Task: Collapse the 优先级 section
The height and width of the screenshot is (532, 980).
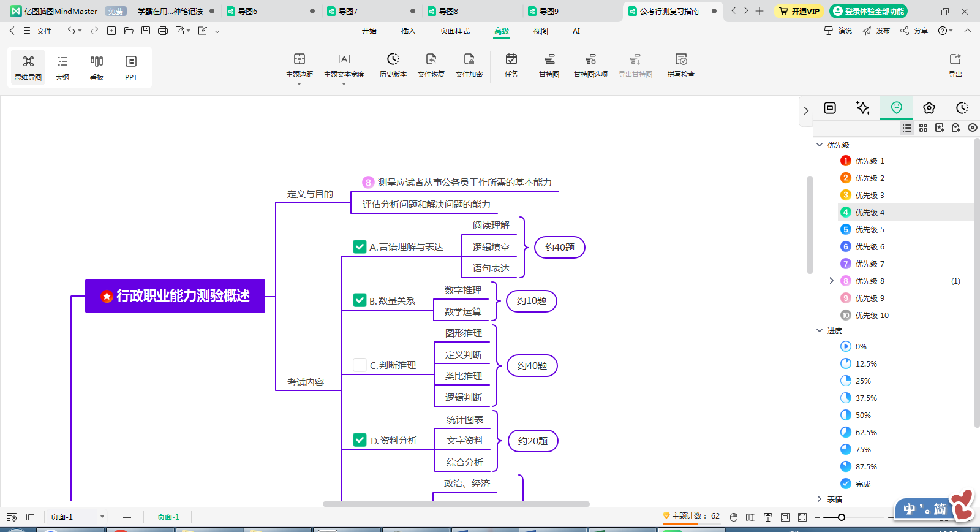Action: pos(820,145)
